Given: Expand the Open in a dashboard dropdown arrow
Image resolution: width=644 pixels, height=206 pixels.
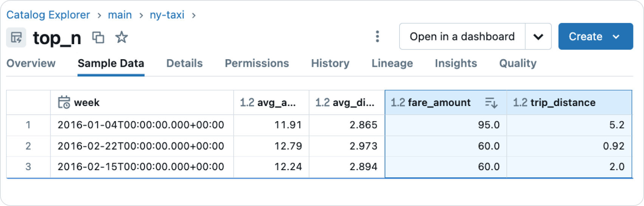Looking at the screenshot, I should pyautogui.click(x=538, y=37).
